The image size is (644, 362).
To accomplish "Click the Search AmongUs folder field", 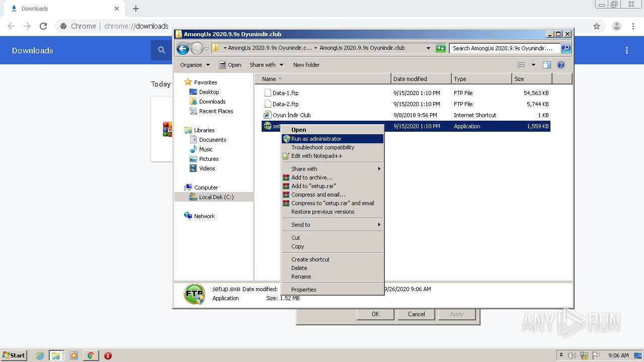I will [x=505, y=48].
